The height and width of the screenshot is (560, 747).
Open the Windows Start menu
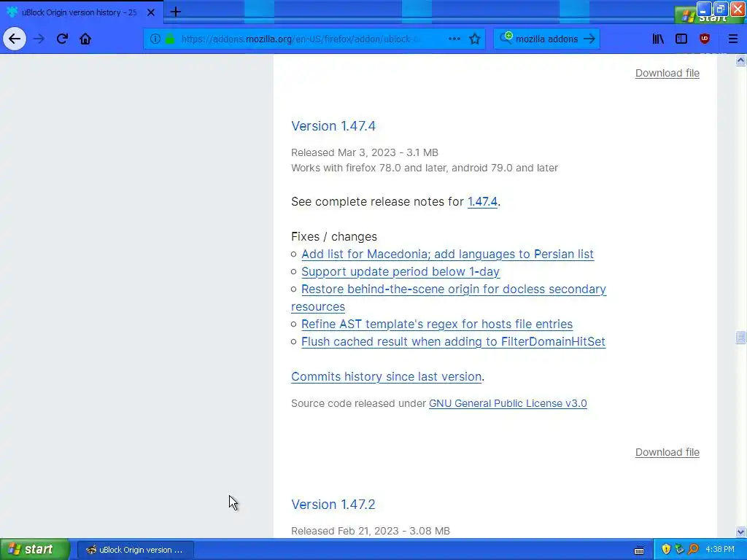pos(34,549)
